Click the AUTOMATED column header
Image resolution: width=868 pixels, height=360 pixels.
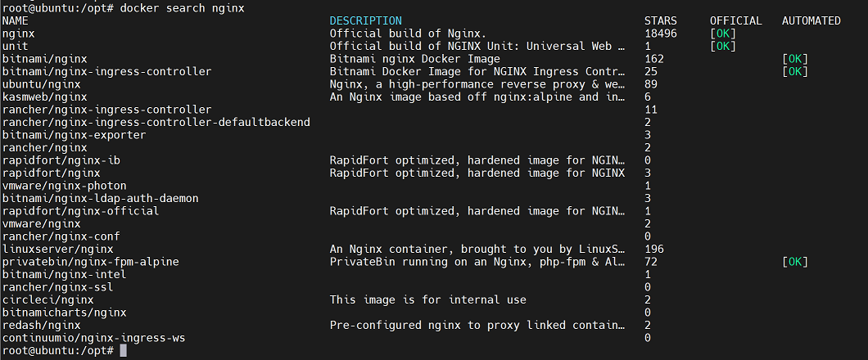(x=811, y=20)
